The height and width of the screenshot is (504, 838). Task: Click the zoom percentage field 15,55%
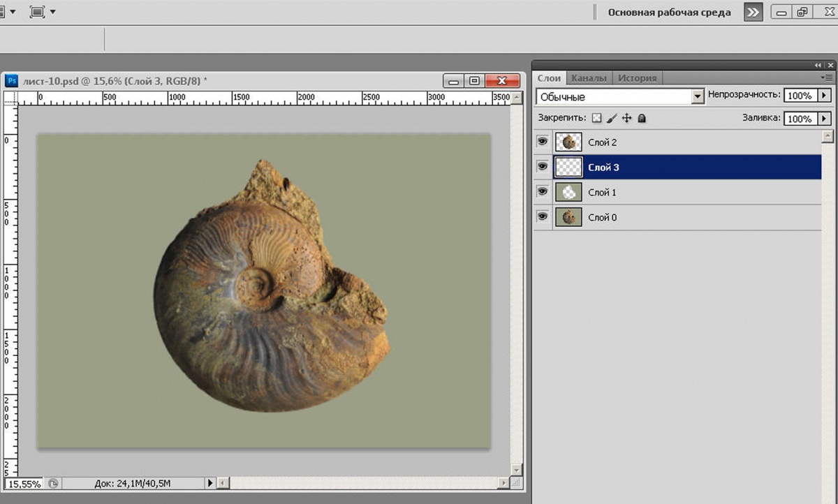(24, 483)
